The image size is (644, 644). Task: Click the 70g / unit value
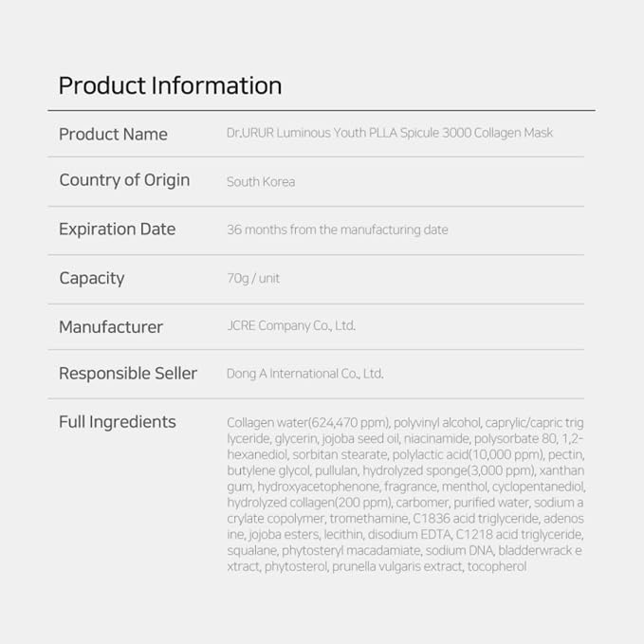click(x=253, y=279)
